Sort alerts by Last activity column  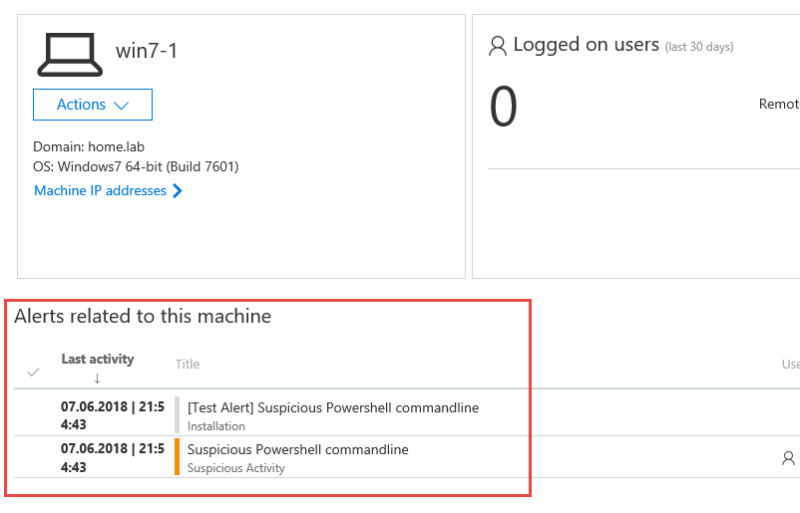[97, 359]
